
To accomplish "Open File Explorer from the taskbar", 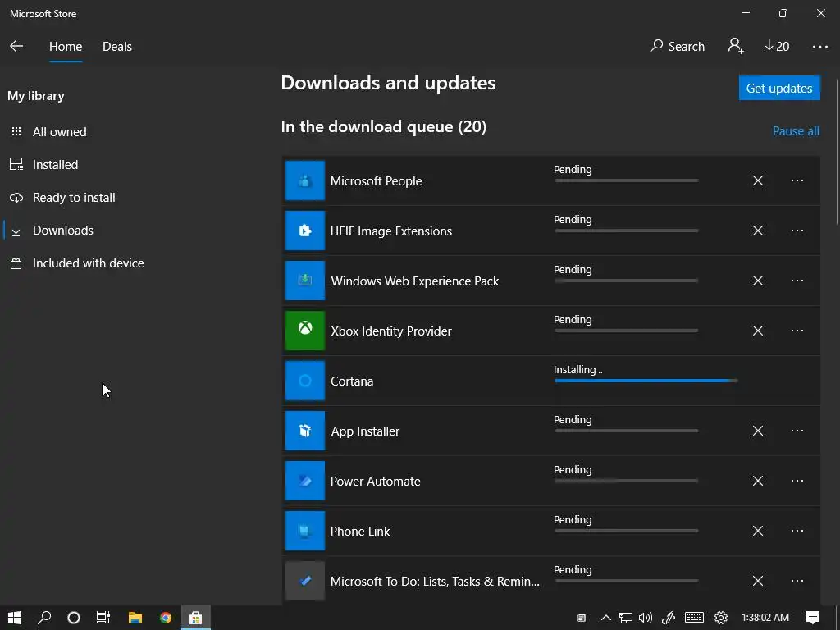I will pos(135,618).
